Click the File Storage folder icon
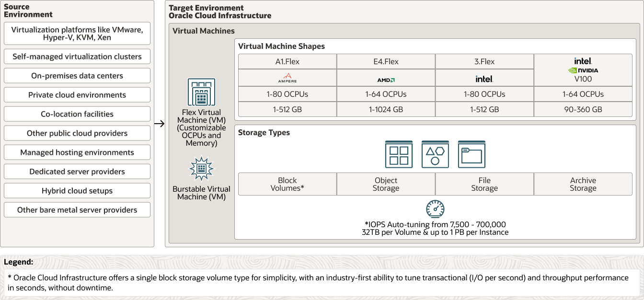The width and height of the screenshot is (644, 300). click(x=471, y=154)
